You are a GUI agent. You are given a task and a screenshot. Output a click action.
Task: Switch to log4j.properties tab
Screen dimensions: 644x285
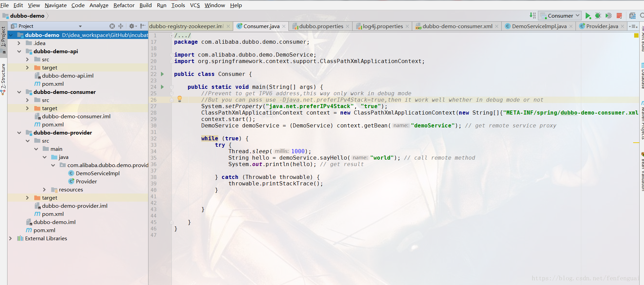click(x=383, y=26)
